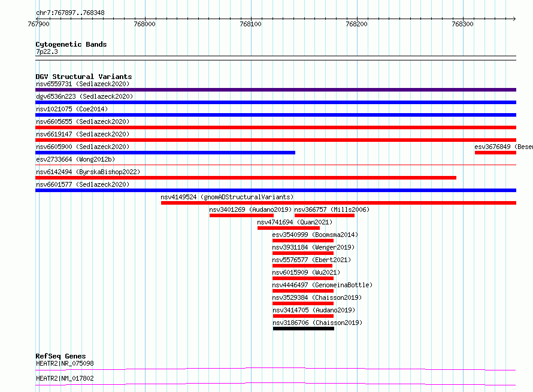Screen dimensions: 533x392
Task: Open the dgv6536n223 (Sedlazeck2020) variant label
Action: click(x=84, y=96)
